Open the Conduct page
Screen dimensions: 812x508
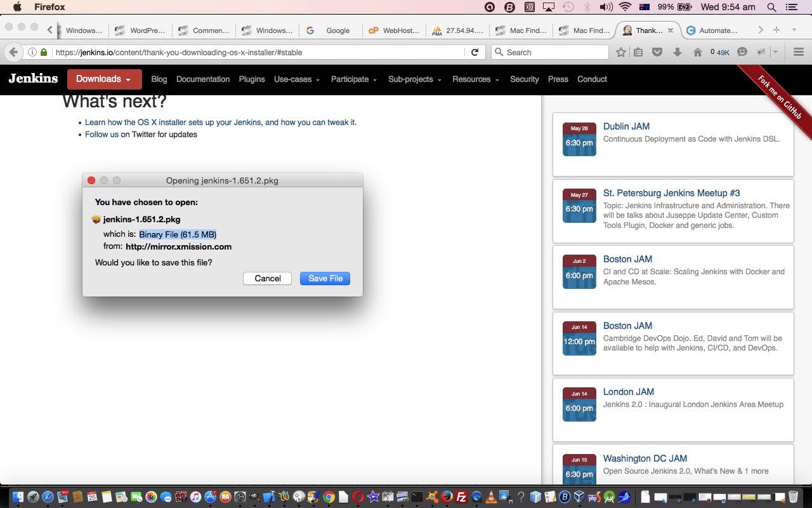(592, 79)
